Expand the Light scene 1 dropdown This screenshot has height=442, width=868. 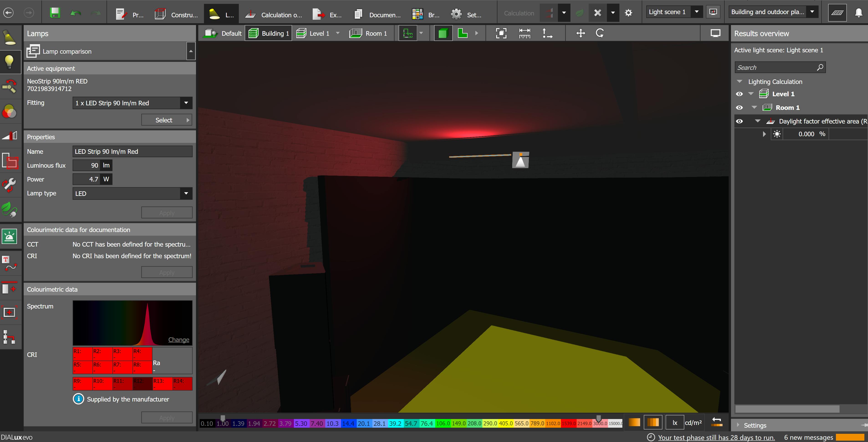697,12
